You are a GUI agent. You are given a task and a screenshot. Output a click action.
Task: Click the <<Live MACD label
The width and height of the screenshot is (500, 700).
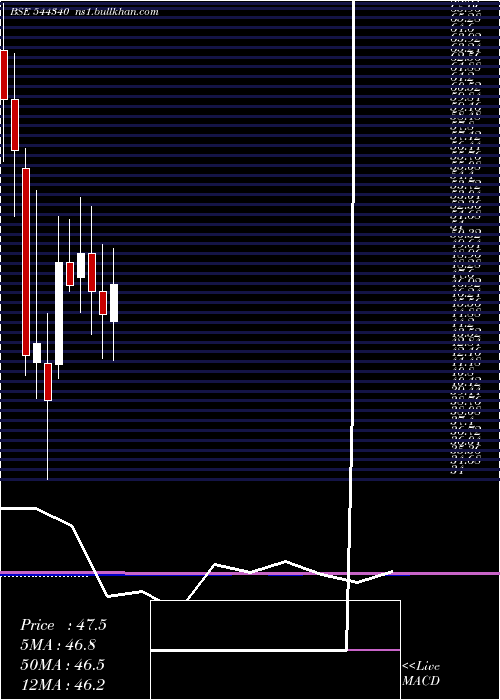tap(421, 674)
